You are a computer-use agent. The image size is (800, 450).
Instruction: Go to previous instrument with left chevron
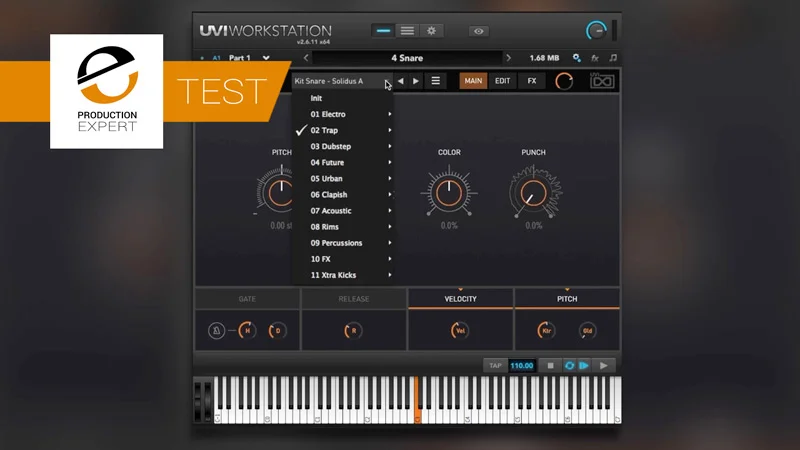306,58
